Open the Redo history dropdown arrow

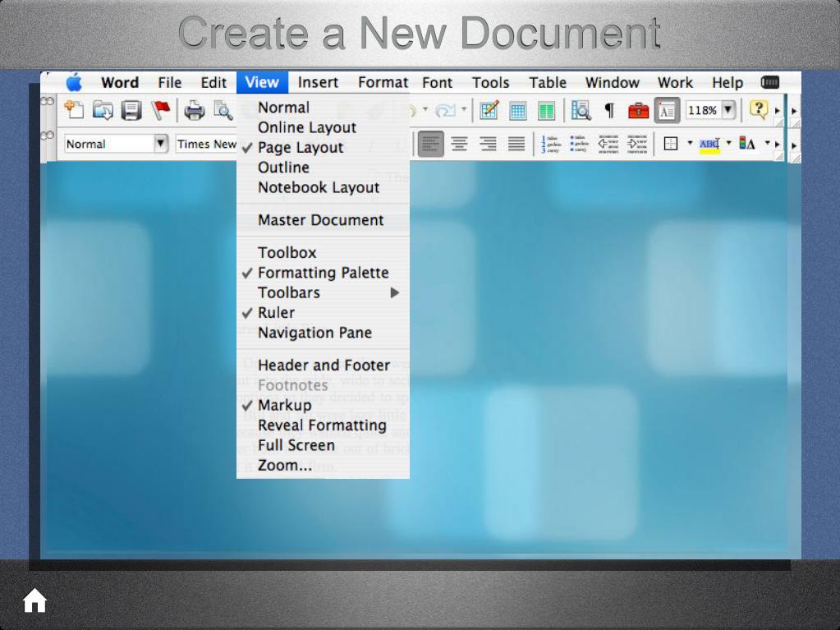[x=464, y=110]
